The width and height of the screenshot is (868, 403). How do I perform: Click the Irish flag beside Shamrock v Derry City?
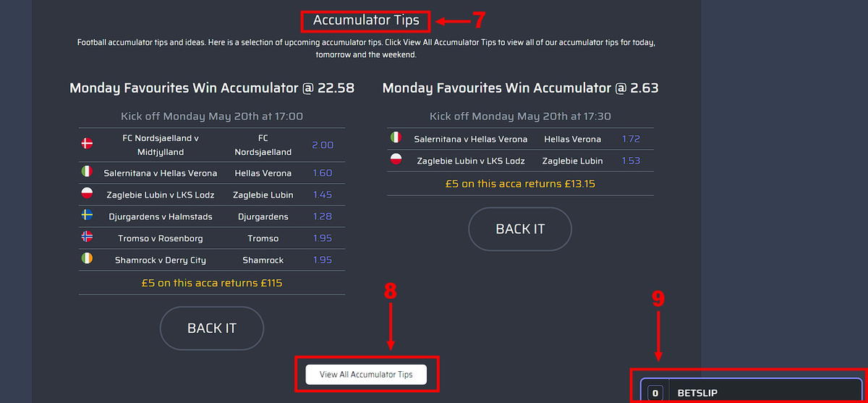click(x=87, y=259)
